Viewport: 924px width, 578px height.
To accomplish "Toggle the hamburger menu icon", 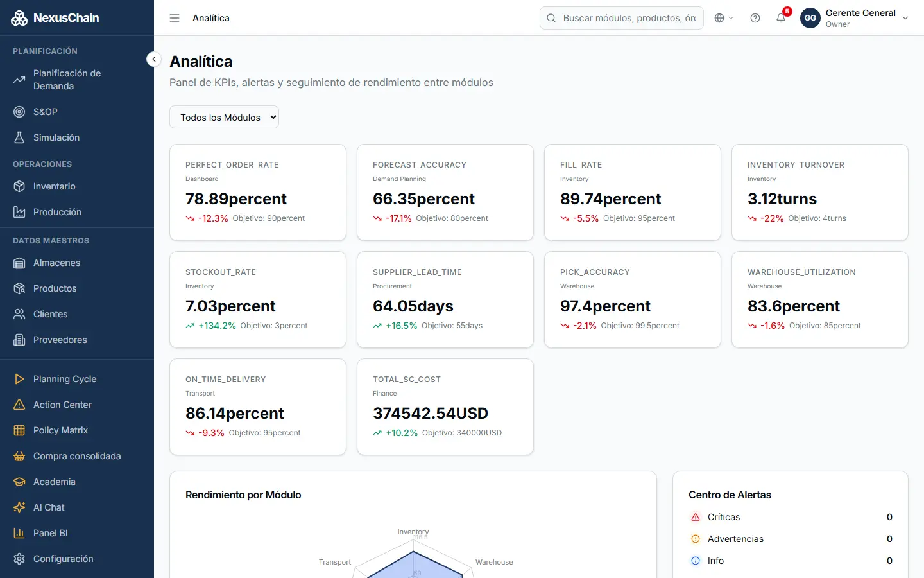I will click(175, 18).
